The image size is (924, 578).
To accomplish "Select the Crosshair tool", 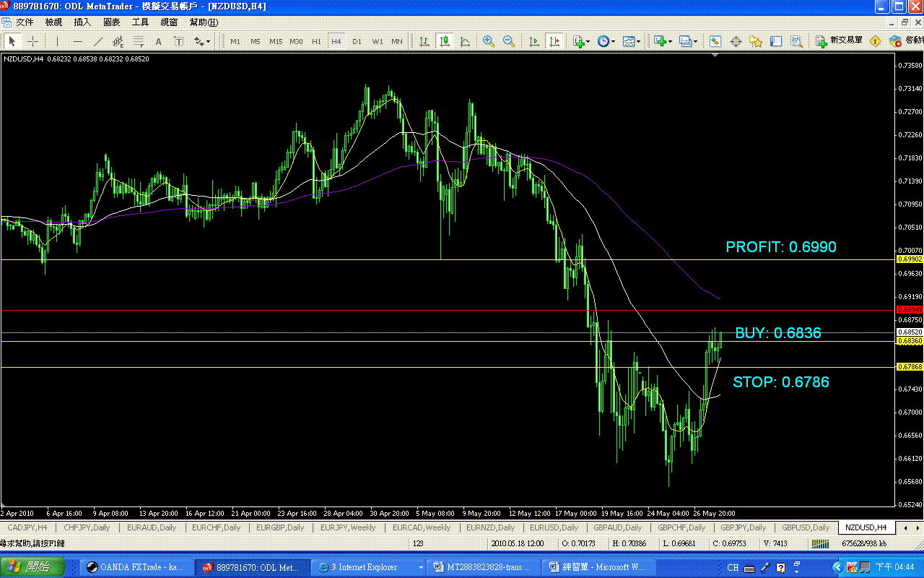I will [x=32, y=41].
